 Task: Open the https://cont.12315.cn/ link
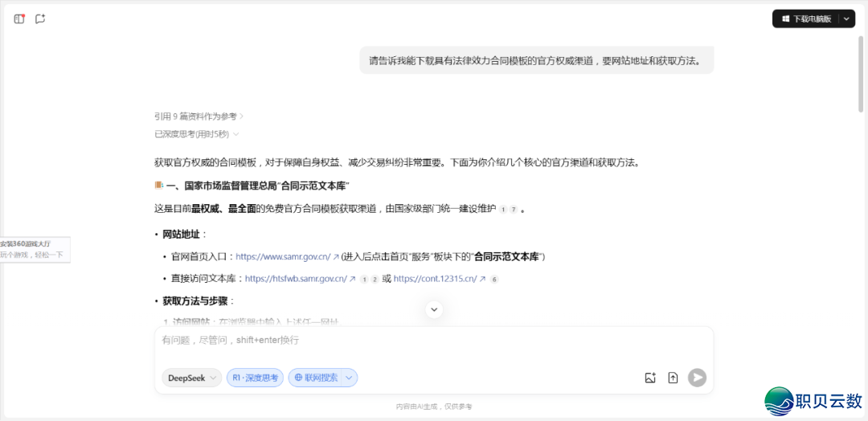click(x=435, y=280)
